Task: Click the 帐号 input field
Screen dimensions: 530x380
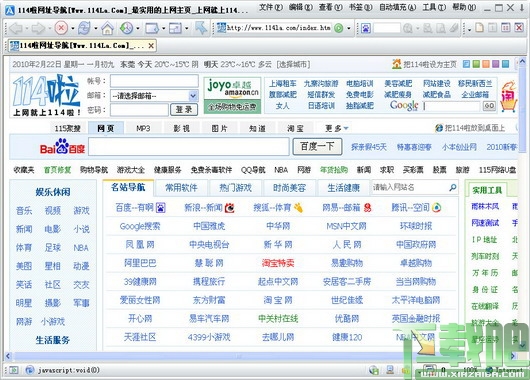Action: click(154, 81)
